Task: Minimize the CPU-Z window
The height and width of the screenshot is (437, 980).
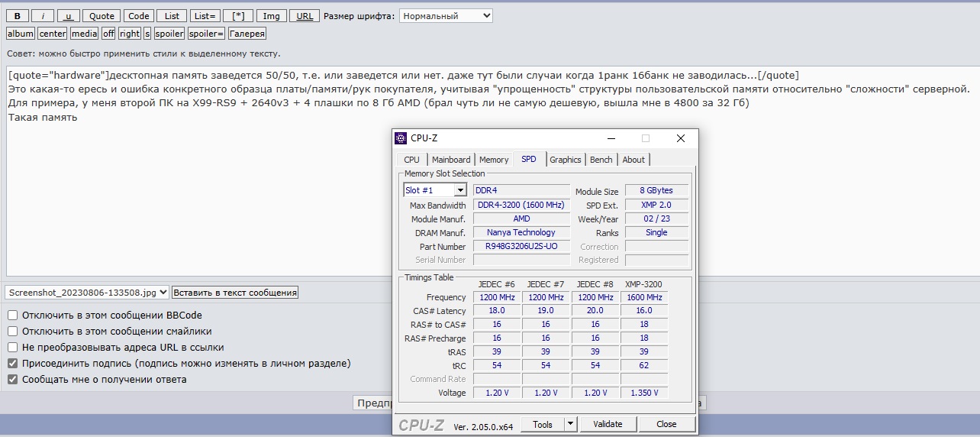Action: 611,138
